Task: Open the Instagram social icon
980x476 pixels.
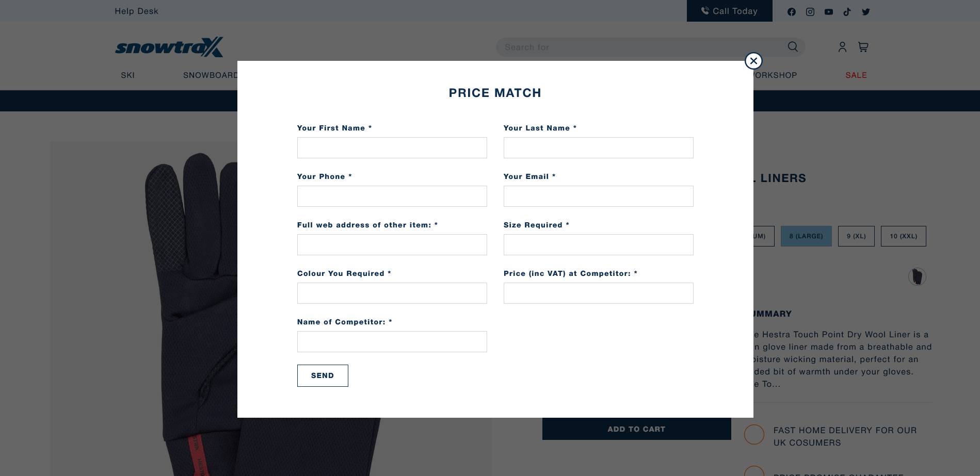Action: 810,12
